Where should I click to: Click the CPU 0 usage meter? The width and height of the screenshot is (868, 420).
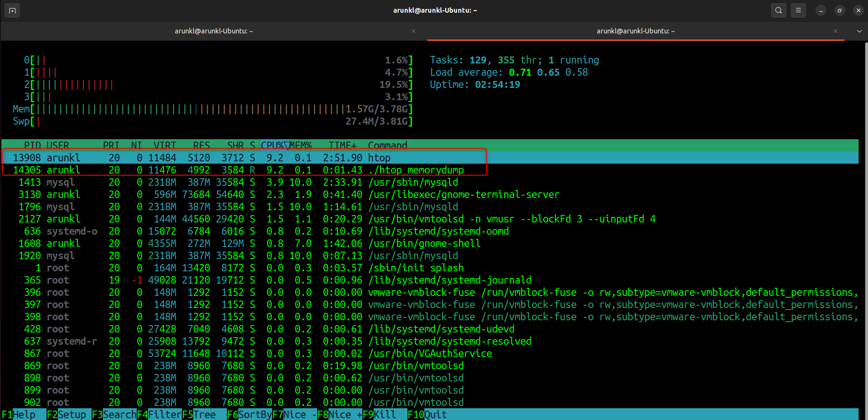[219, 60]
